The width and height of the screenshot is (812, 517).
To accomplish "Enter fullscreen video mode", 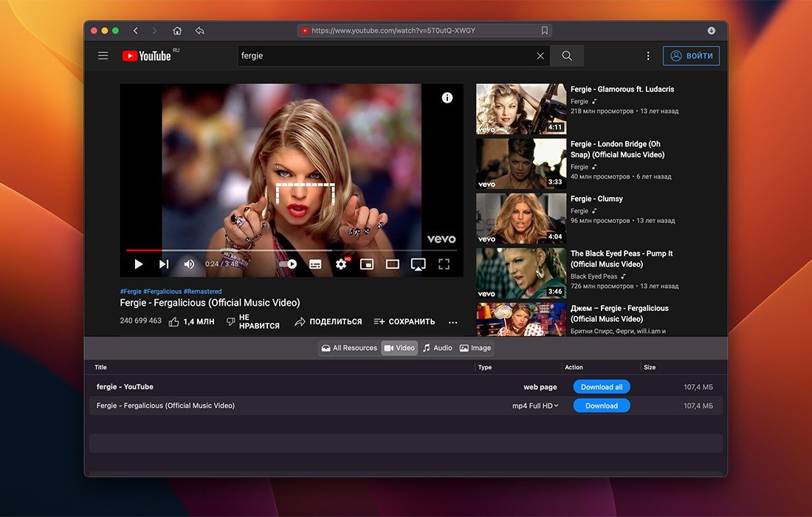I will coord(444,264).
